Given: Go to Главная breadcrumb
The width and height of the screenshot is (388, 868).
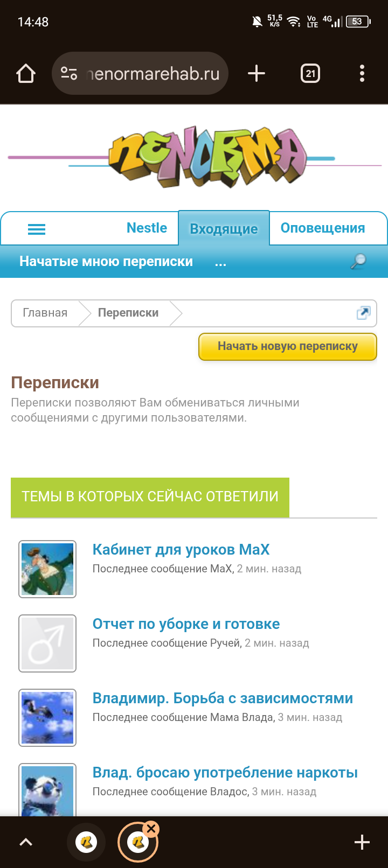Looking at the screenshot, I should point(45,313).
